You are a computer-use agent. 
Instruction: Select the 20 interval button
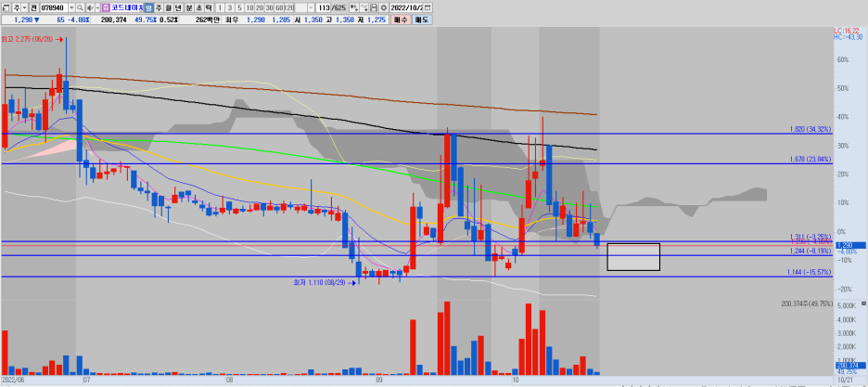click(x=259, y=7)
